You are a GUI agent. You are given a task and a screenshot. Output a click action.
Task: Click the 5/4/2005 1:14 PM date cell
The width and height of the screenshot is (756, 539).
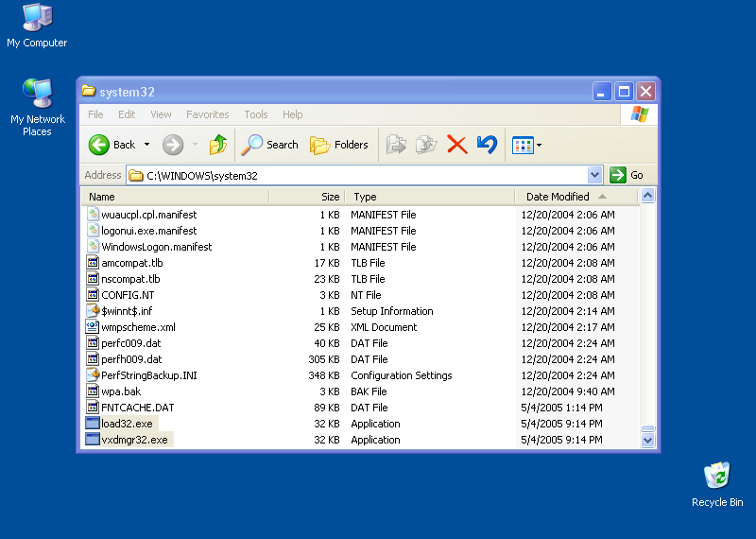coord(561,408)
